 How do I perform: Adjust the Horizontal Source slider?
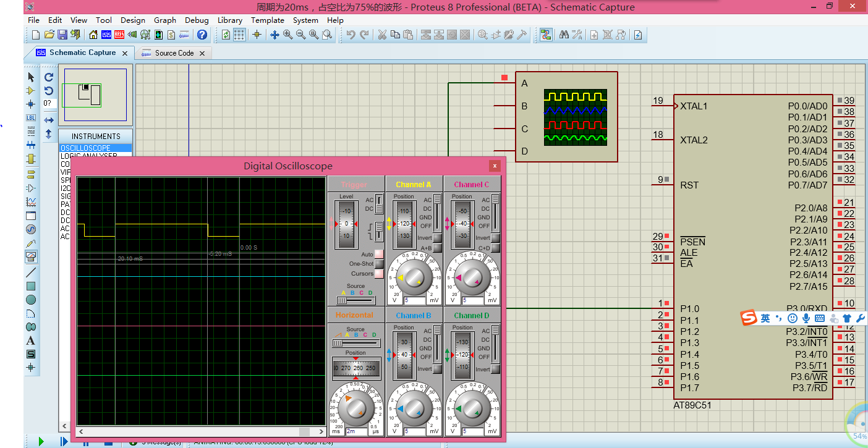pos(355,342)
